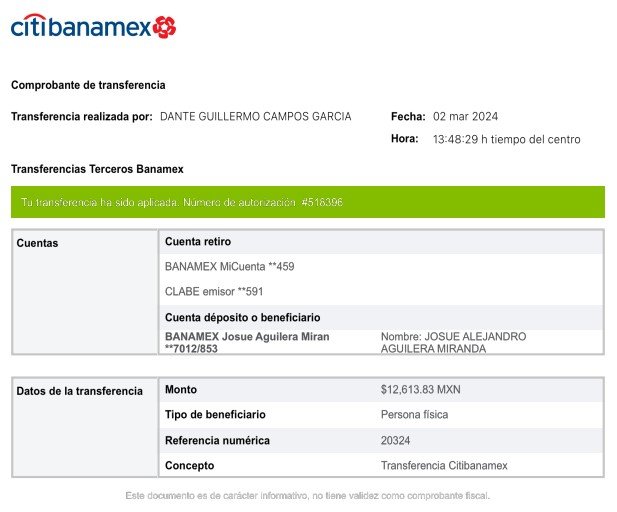Click the Referencia numérica value 20324
The height and width of the screenshot is (512, 617).
(395, 440)
